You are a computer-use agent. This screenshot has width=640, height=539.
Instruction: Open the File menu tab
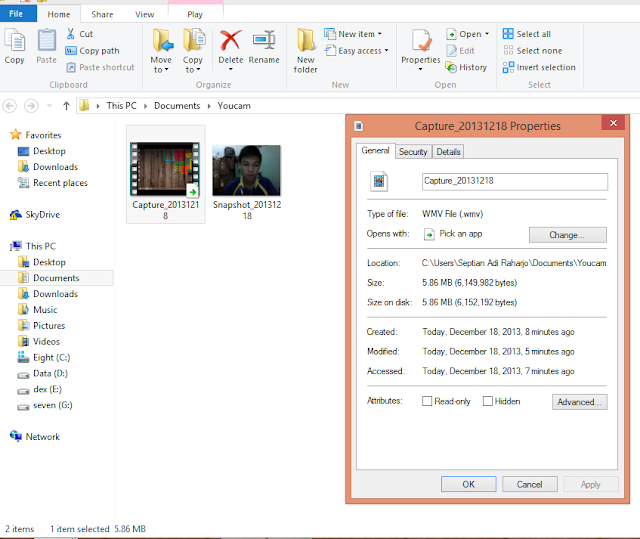coord(18,14)
